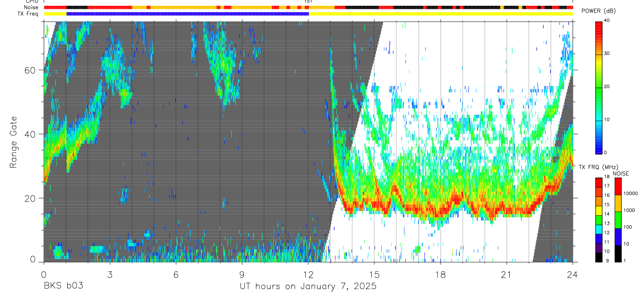Click the 30 tick on POWER color bar
644x297 pixels.
click(608, 53)
